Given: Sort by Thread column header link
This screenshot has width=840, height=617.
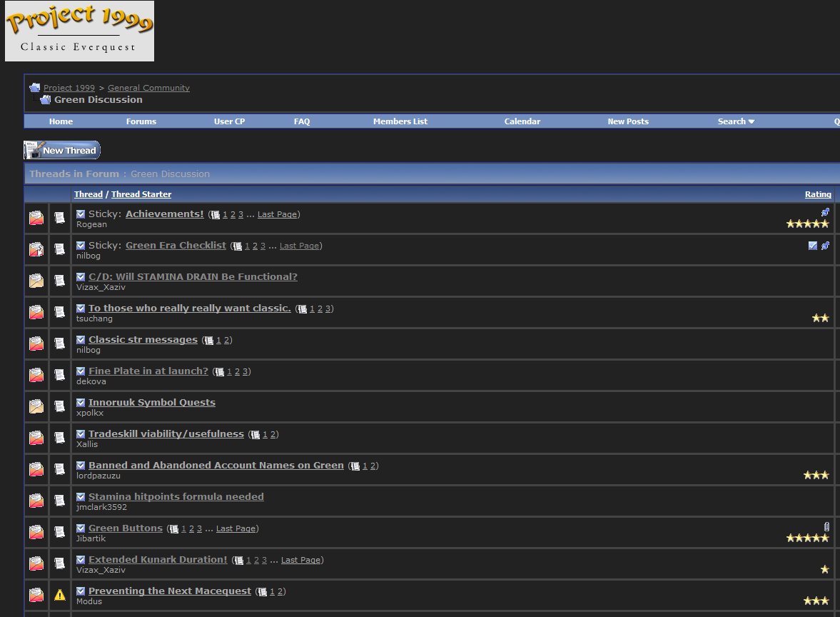Looking at the screenshot, I should (x=88, y=194).
